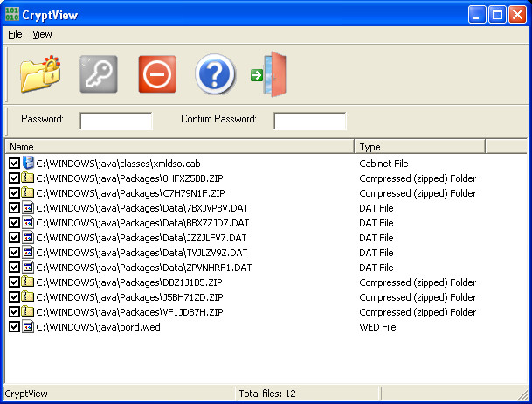Click the file icon for 7BXJVPBV.DAT

click(28, 207)
